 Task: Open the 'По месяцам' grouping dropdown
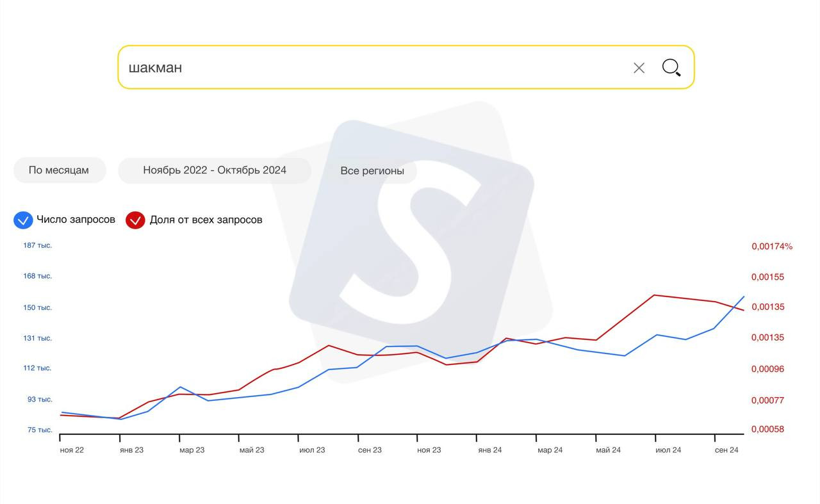point(59,170)
